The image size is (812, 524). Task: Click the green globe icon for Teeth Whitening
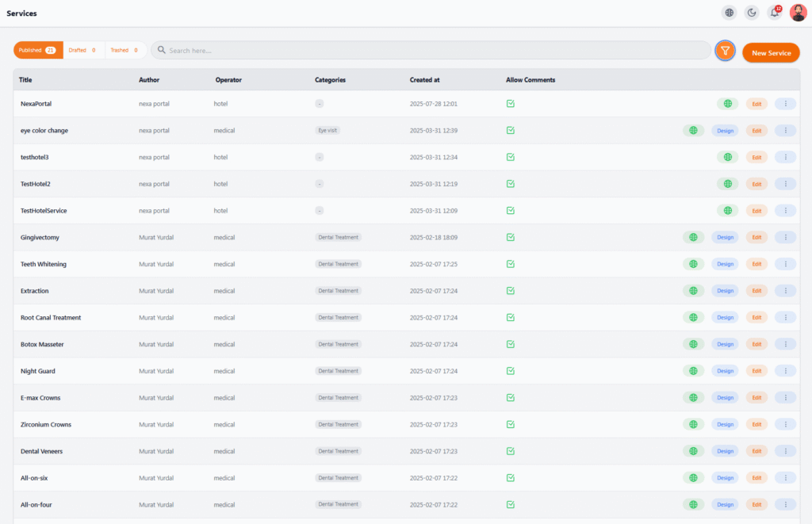[693, 264]
